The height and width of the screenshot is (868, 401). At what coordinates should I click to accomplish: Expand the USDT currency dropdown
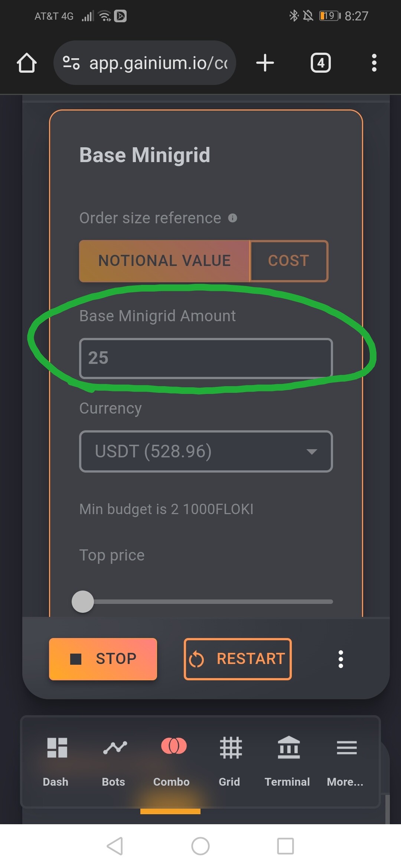point(206,451)
